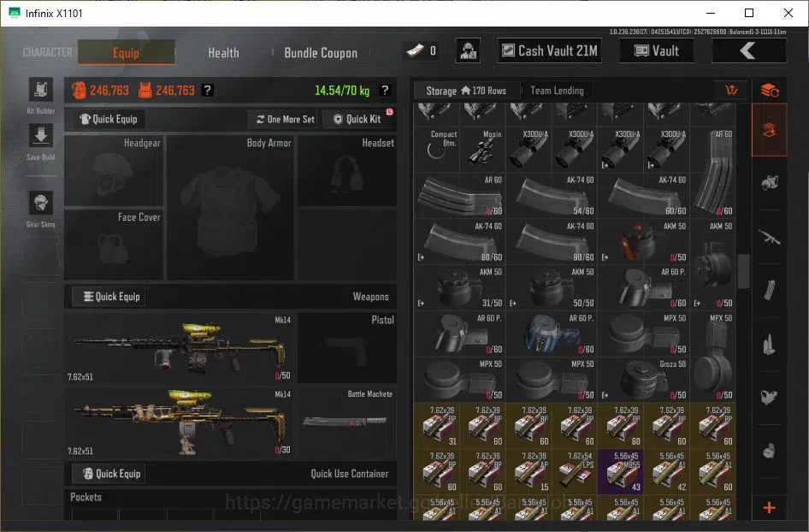809x532 pixels.
Task: Open the operator profile icon near Cash Vault
Action: coord(468,51)
